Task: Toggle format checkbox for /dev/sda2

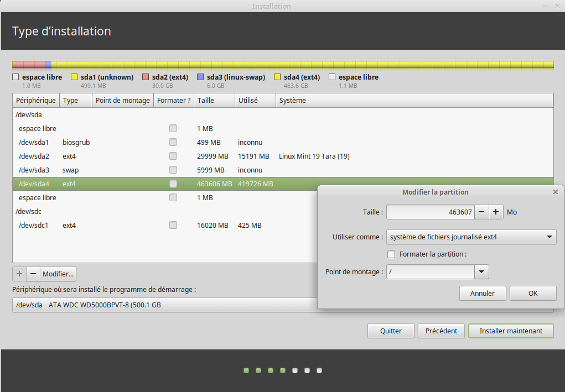Action: tap(173, 156)
